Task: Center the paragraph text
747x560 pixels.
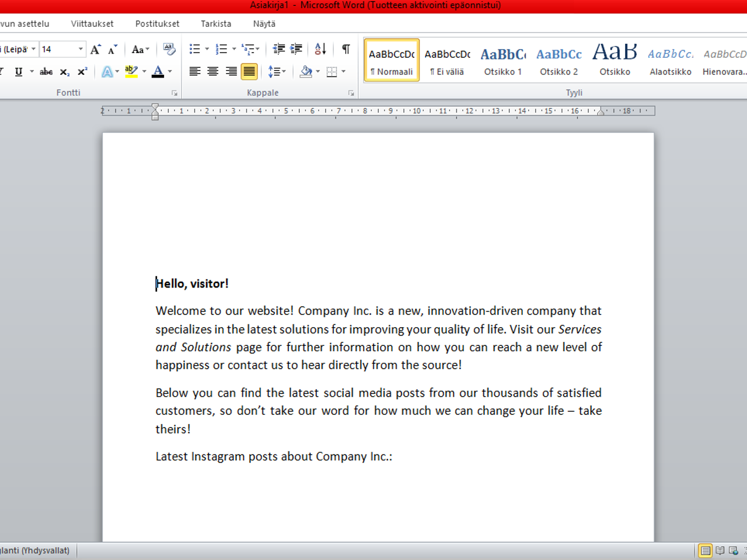Action: (213, 72)
